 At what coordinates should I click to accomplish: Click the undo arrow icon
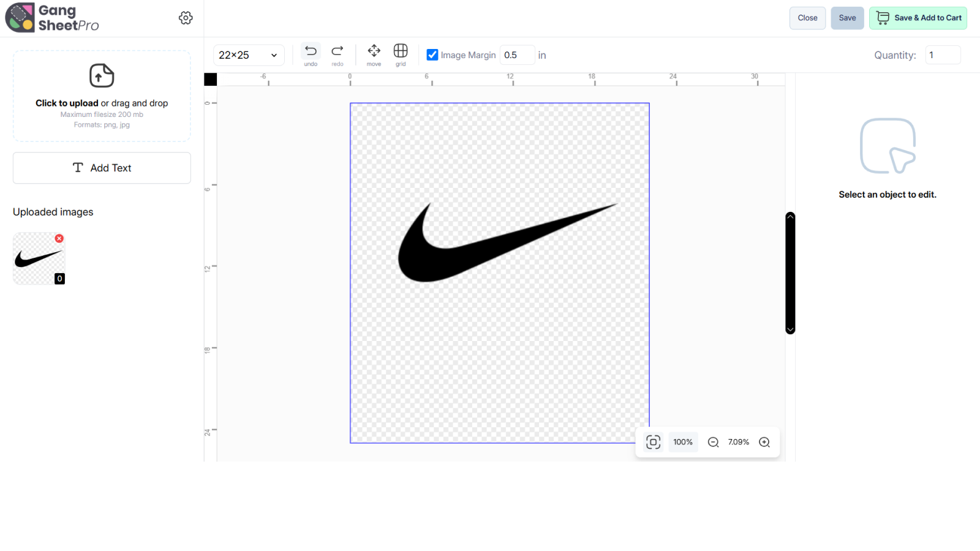(311, 51)
